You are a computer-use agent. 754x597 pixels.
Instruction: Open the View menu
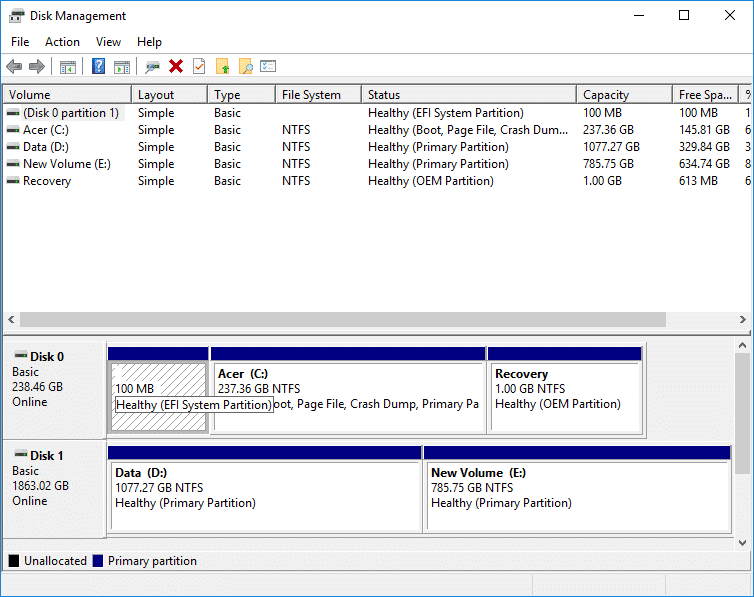(108, 42)
